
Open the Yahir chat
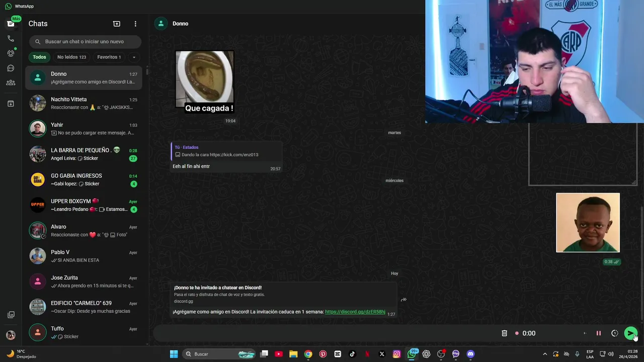coord(84,129)
